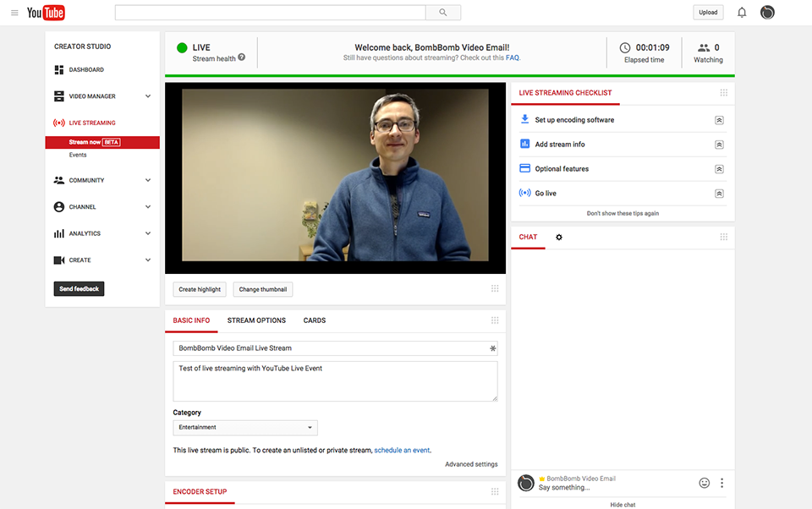The width and height of the screenshot is (812, 509).
Task: Open the chat more options menu
Action: [x=721, y=483]
